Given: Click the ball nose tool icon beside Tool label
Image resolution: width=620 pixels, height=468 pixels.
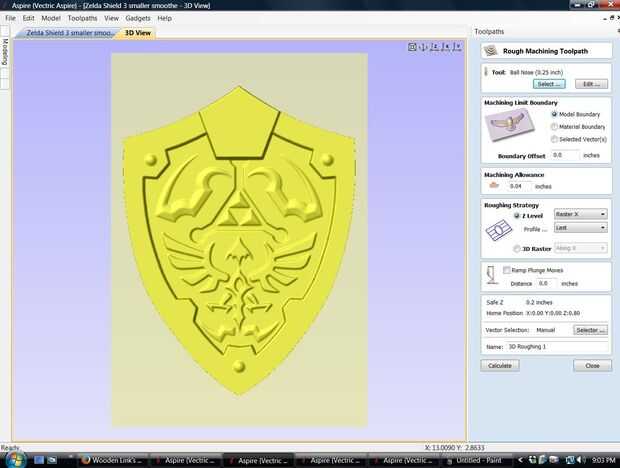Looking at the screenshot, I should tap(486, 72).
